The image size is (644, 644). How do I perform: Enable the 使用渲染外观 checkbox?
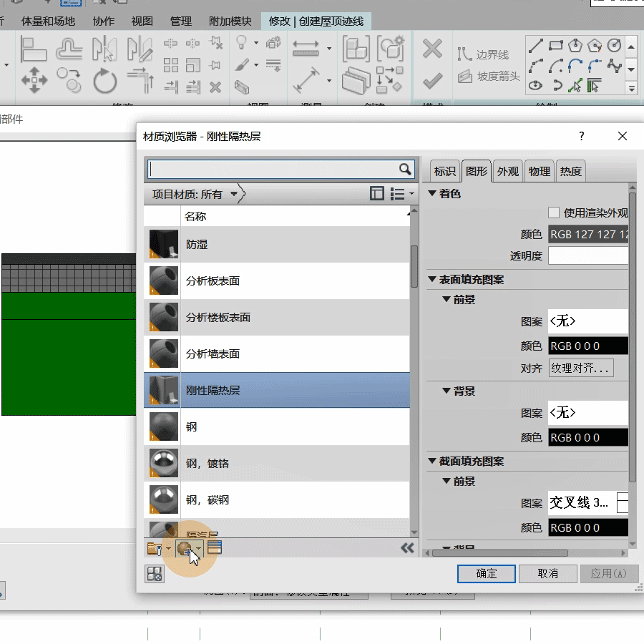(553, 213)
